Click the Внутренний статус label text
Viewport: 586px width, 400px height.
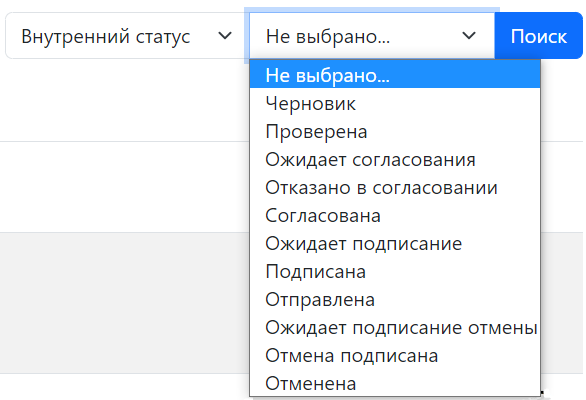106,37
